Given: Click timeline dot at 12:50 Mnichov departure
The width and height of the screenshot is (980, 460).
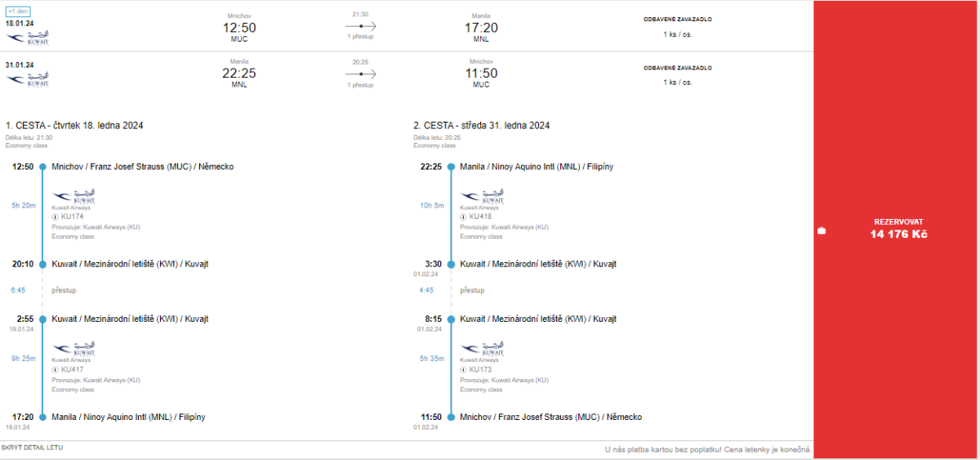Looking at the screenshot, I should pos(42,167).
